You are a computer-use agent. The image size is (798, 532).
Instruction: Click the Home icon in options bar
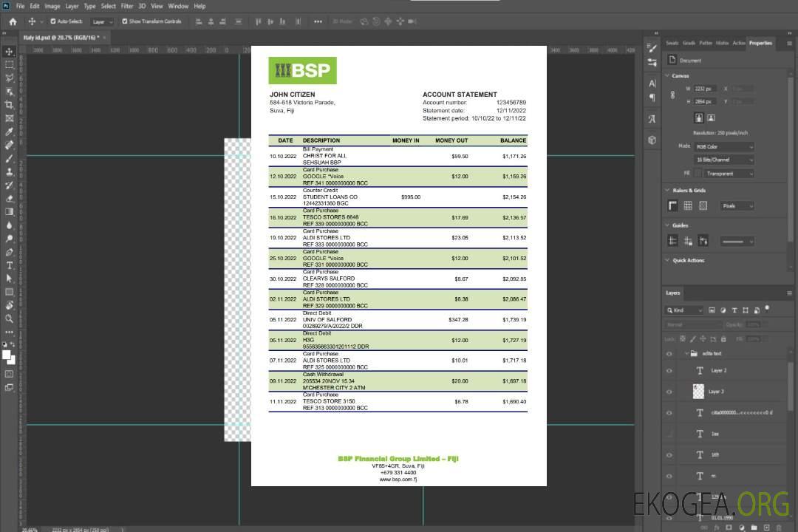pyautogui.click(x=13, y=21)
